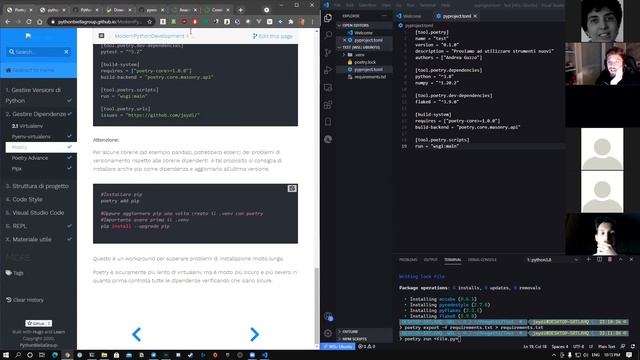Open Extensions view in VS Code activity bar
Viewport: 640px width, 360px height.
[x=328, y=105]
